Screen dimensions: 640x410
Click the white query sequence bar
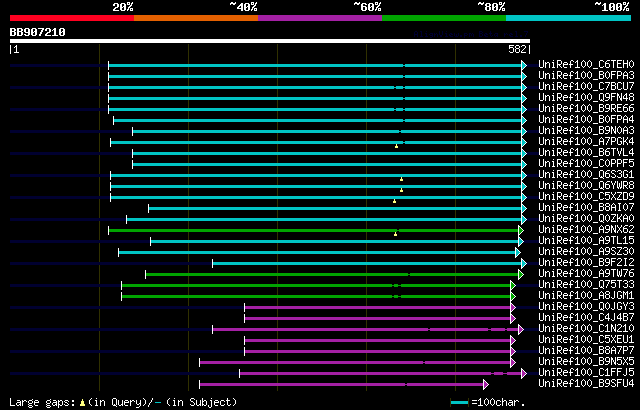click(x=270, y=41)
